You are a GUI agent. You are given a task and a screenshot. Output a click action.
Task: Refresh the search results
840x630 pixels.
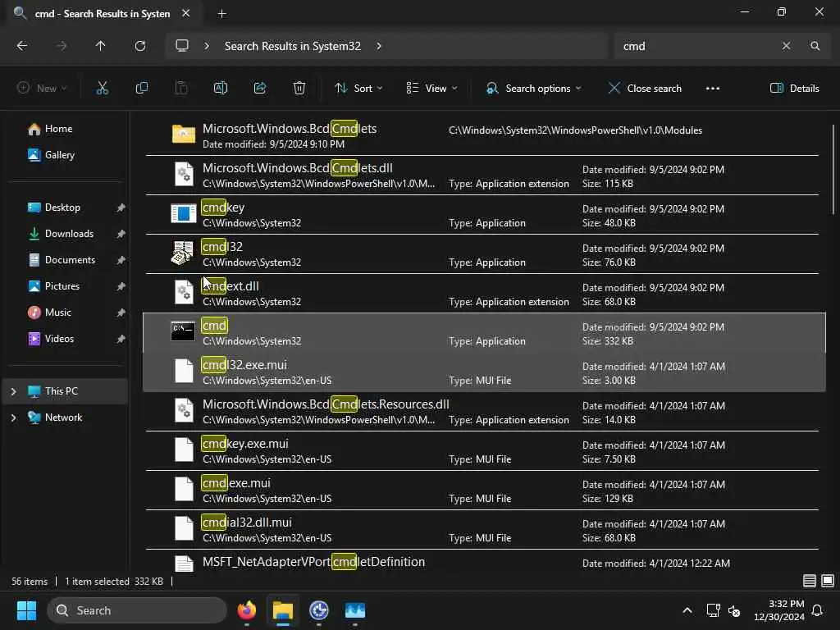pos(139,46)
